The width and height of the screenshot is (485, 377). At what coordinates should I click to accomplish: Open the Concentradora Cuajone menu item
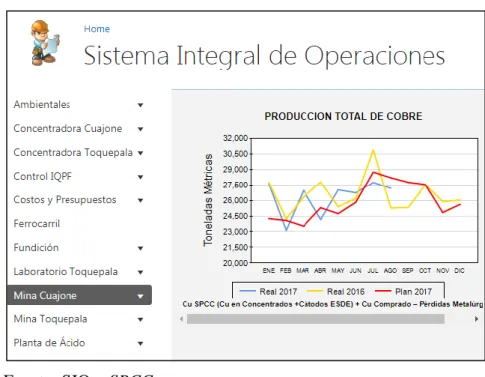click(x=68, y=129)
